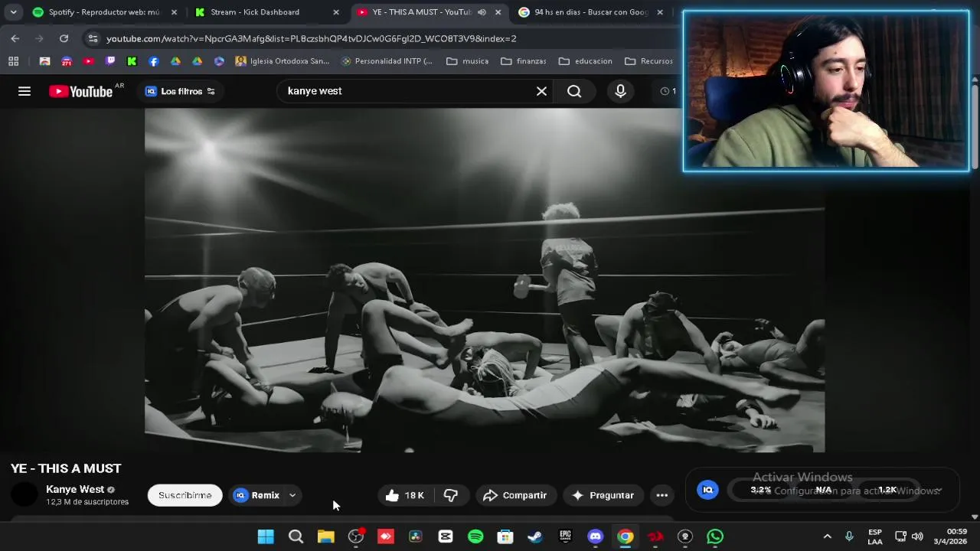Open the three-dot more actions menu

pyautogui.click(x=662, y=495)
